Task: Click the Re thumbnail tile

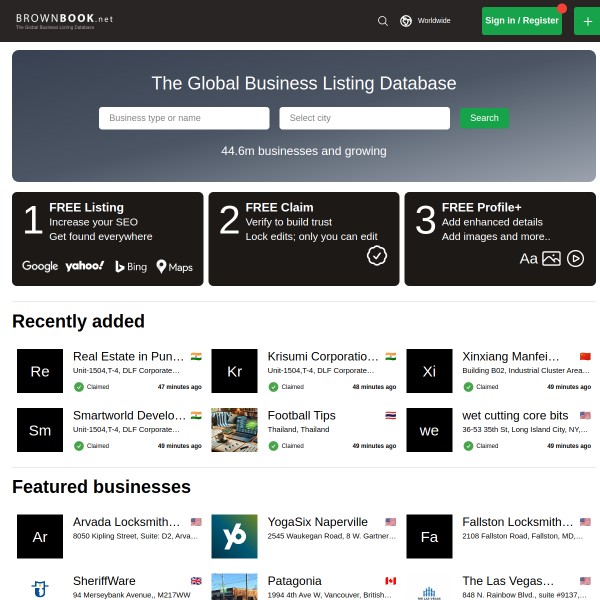Action: point(40,371)
